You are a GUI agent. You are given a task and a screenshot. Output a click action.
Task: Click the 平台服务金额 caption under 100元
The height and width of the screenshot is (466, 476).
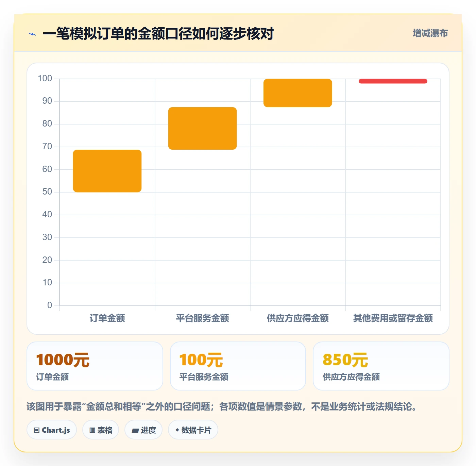[x=204, y=377]
